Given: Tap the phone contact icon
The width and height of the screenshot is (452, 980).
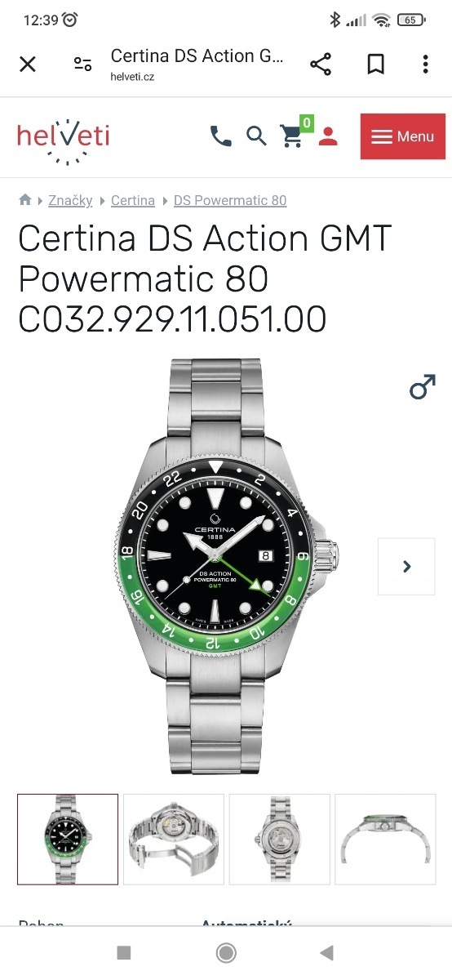Looking at the screenshot, I should click(x=220, y=136).
